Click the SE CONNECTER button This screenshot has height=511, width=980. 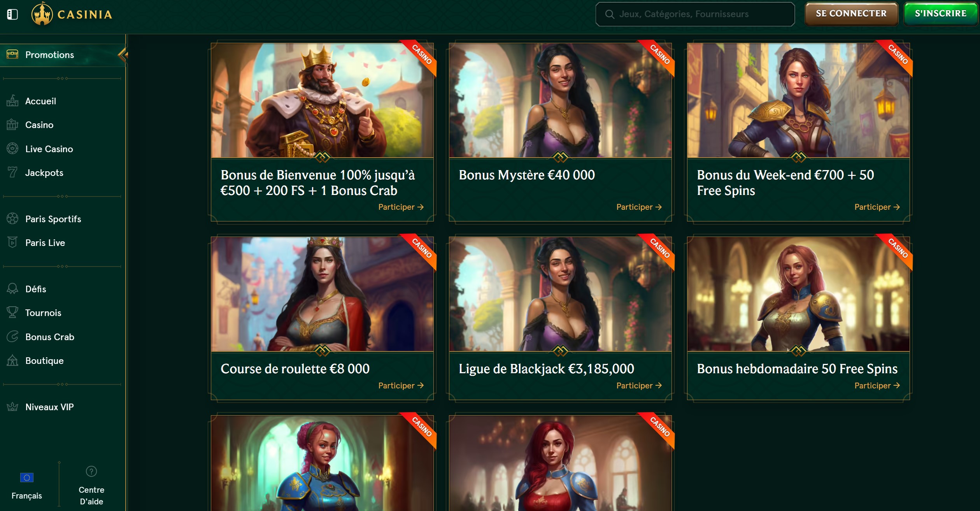[851, 14]
